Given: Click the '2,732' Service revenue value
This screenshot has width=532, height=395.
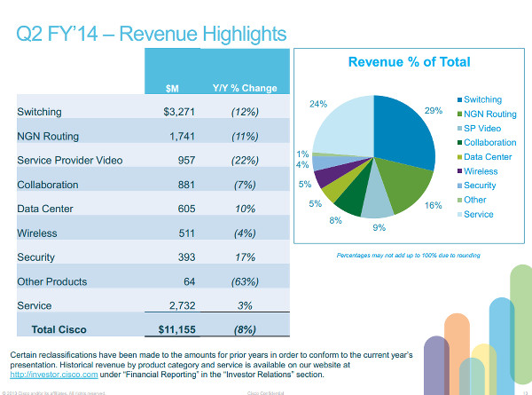Looking at the screenshot, I should tap(182, 305).
